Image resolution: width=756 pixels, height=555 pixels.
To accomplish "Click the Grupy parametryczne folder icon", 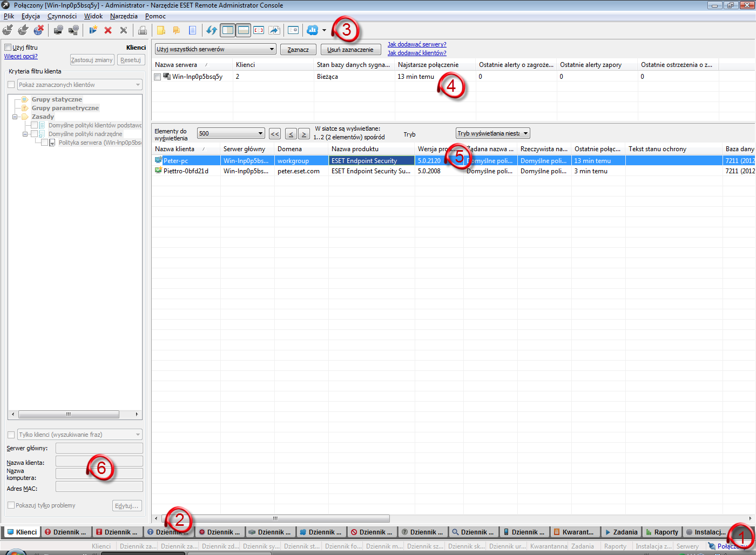I will (24, 108).
